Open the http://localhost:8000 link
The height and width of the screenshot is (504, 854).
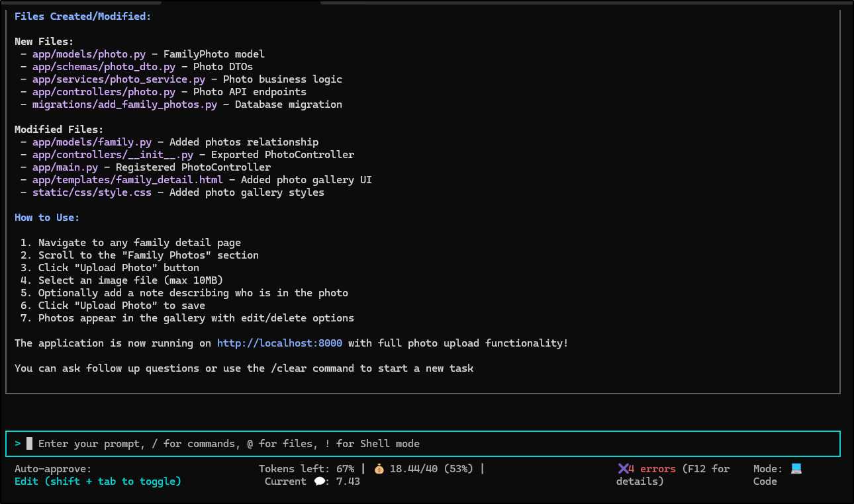(279, 343)
